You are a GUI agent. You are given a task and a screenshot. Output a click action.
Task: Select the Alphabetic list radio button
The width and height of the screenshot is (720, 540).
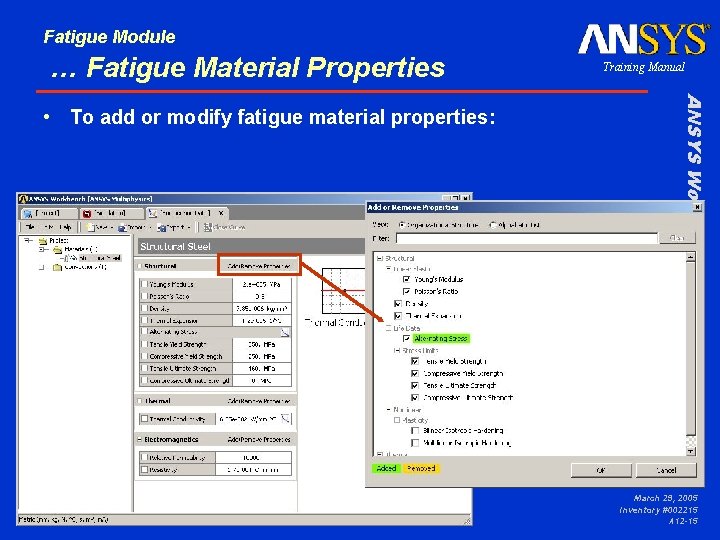[493, 225]
